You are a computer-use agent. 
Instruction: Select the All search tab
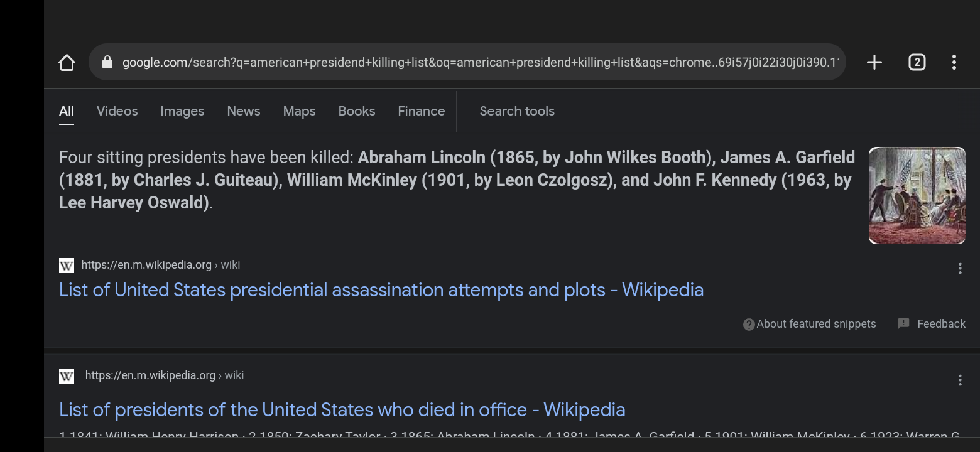[67, 111]
